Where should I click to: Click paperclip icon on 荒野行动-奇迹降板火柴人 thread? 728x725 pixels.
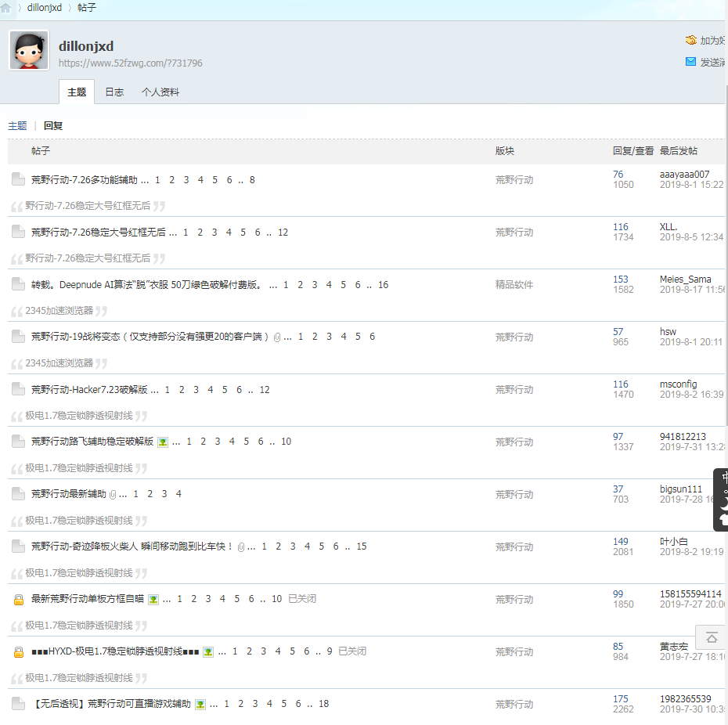241,547
